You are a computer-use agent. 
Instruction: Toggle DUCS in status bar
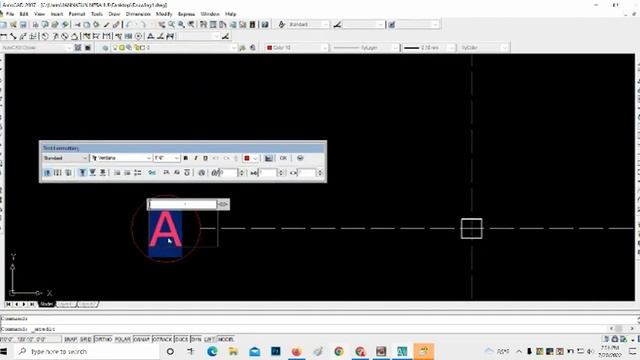coord(181,339)
